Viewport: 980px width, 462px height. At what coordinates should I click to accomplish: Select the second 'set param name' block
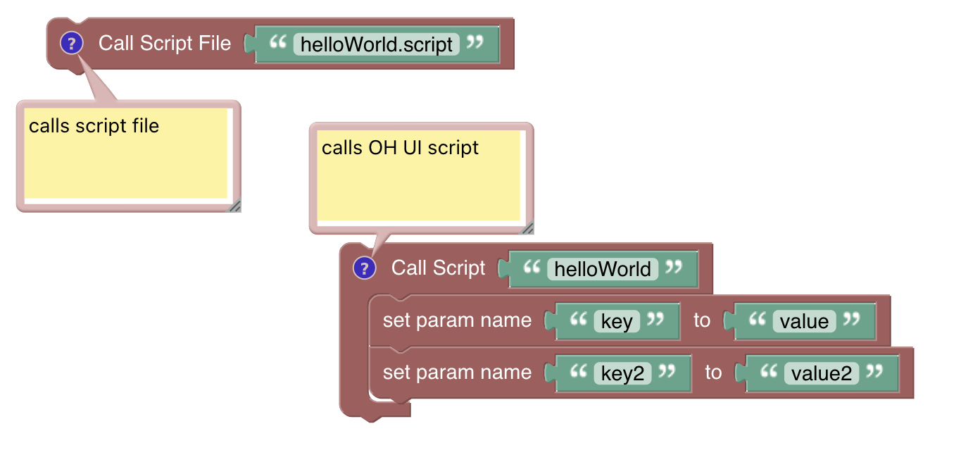tap(457, 372)
